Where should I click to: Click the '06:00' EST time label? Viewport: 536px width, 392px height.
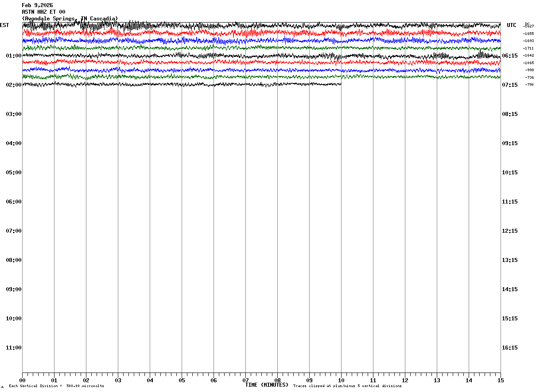pyautogui.click(x=14, y=202)
